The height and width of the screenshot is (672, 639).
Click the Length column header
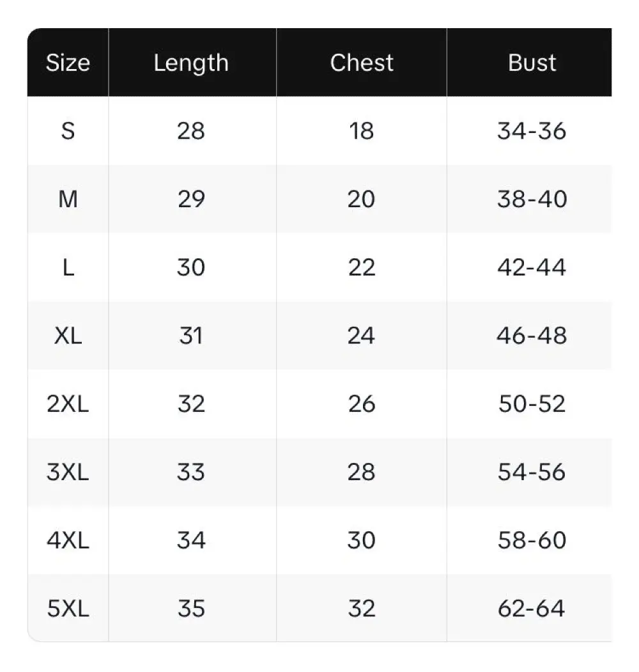(x=191, y=63)
